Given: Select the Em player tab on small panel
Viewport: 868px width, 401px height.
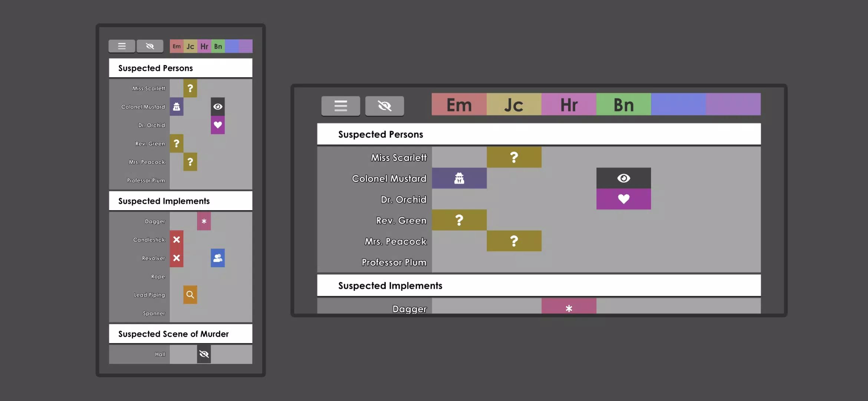Looking at the screenshot, I should [176, 46].
